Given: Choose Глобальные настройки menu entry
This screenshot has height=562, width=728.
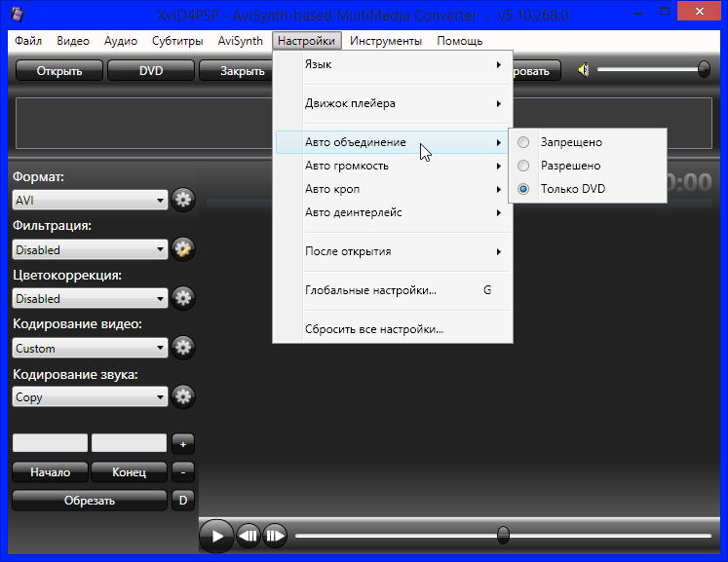Looking at the screenshot, I should 370,290.
